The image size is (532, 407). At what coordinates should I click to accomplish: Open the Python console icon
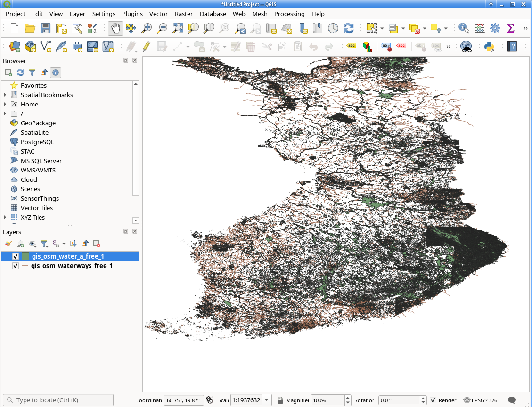pyautogui.click(x=489, y=47)
